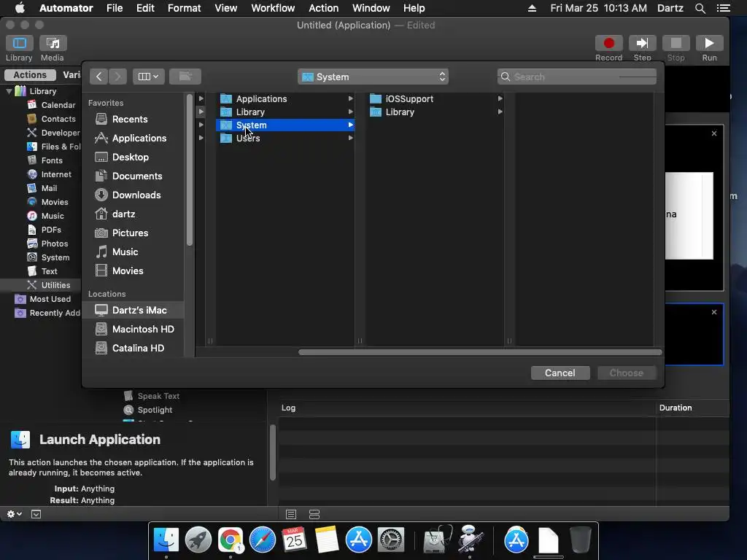This screenshot has width=747, height=560.
Task: Expand the Applications folder arrow
Action: [351, 98]
